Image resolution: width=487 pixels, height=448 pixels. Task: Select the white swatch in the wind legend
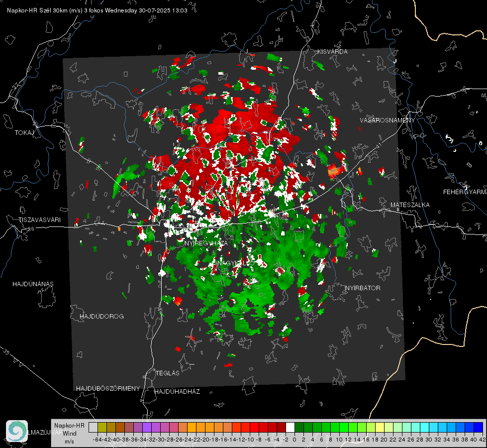click(290, 427)
